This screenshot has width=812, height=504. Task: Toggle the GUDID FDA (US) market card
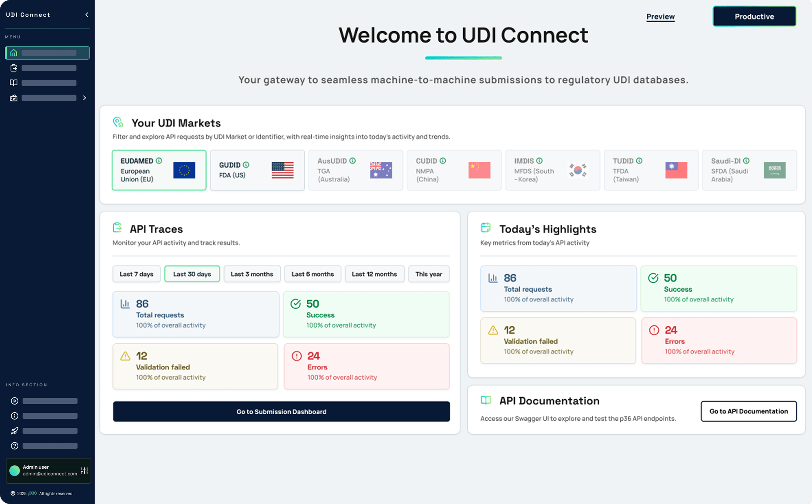coord(257,170)
